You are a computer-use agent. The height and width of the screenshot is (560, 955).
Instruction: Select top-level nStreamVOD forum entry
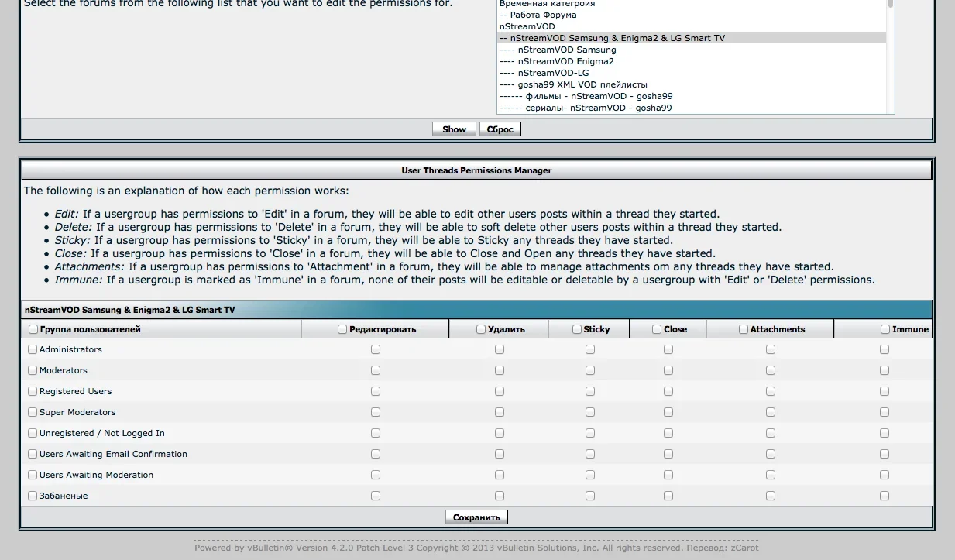click(692, 26)
